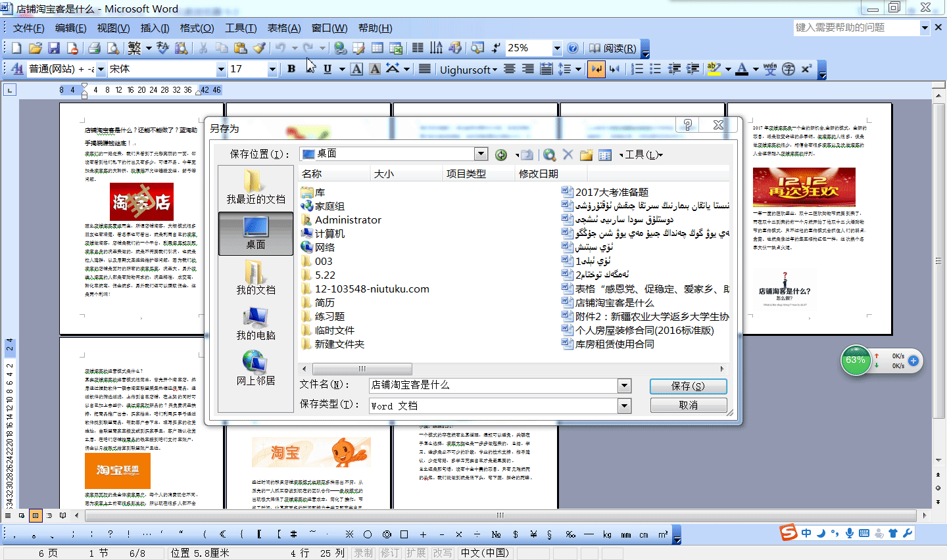Open the highlight color swatch picker

728,69
